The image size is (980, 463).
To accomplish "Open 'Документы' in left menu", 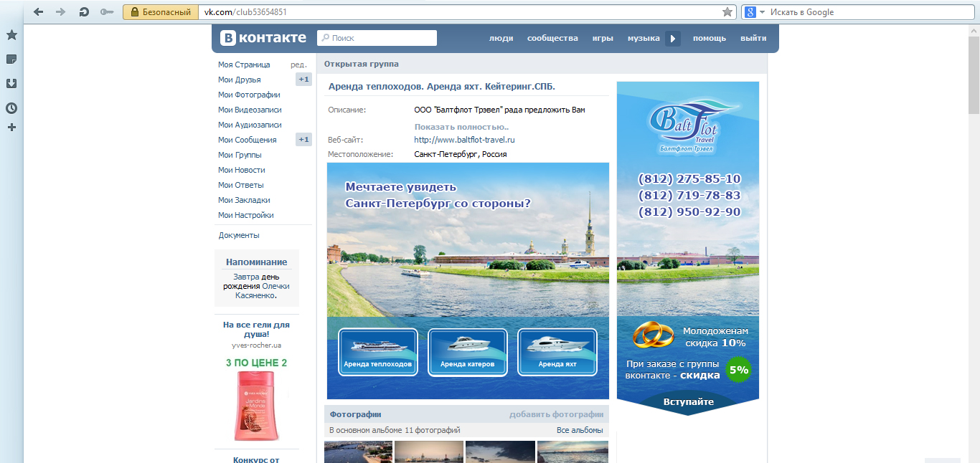I will click(x=239, y=235).
